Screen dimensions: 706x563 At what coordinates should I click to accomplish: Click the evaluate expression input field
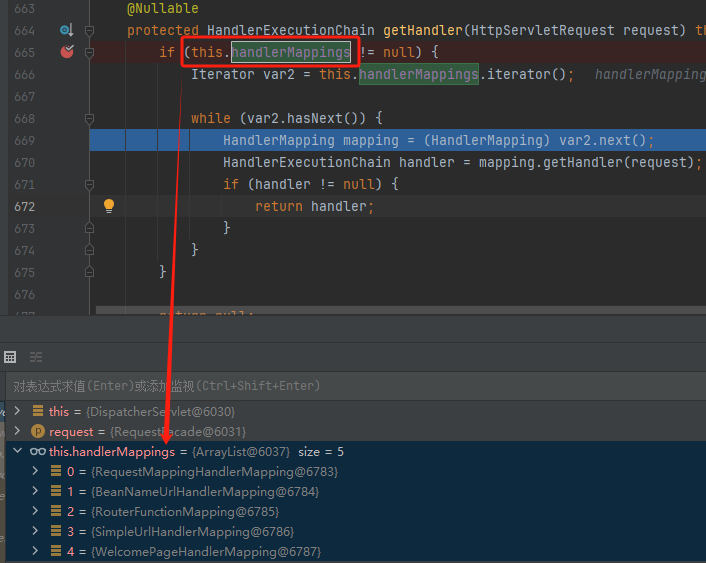pos(356,386)
